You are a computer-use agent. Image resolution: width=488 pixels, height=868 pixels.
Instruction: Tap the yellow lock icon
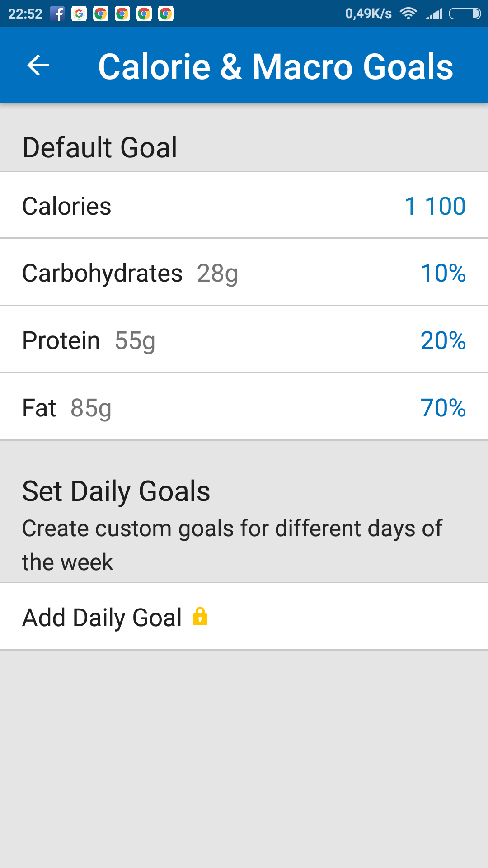200,617
